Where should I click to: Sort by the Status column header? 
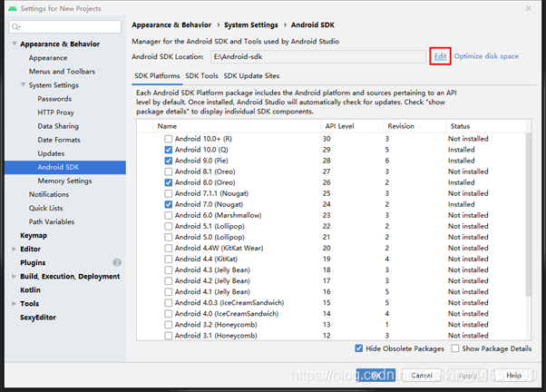[486, 126]
